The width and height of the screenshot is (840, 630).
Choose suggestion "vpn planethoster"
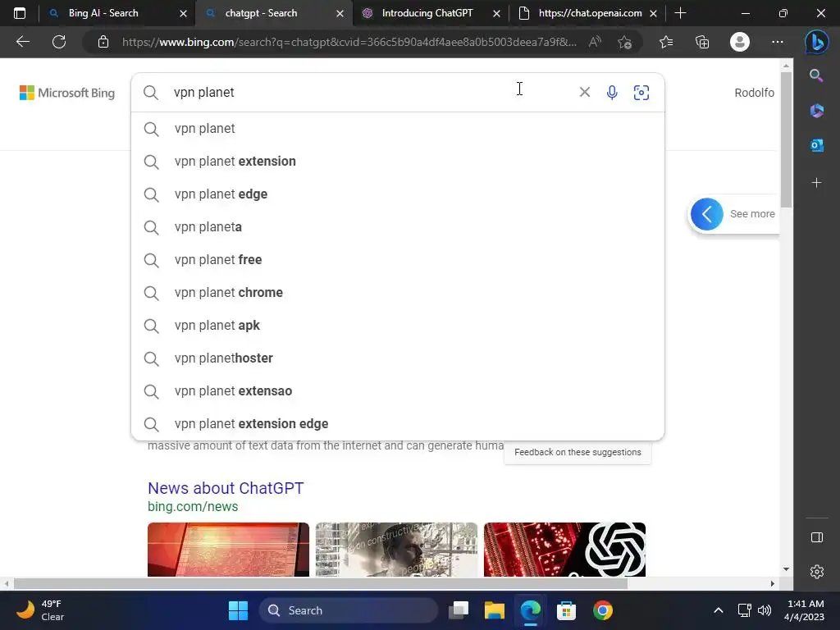click(398, 358)
